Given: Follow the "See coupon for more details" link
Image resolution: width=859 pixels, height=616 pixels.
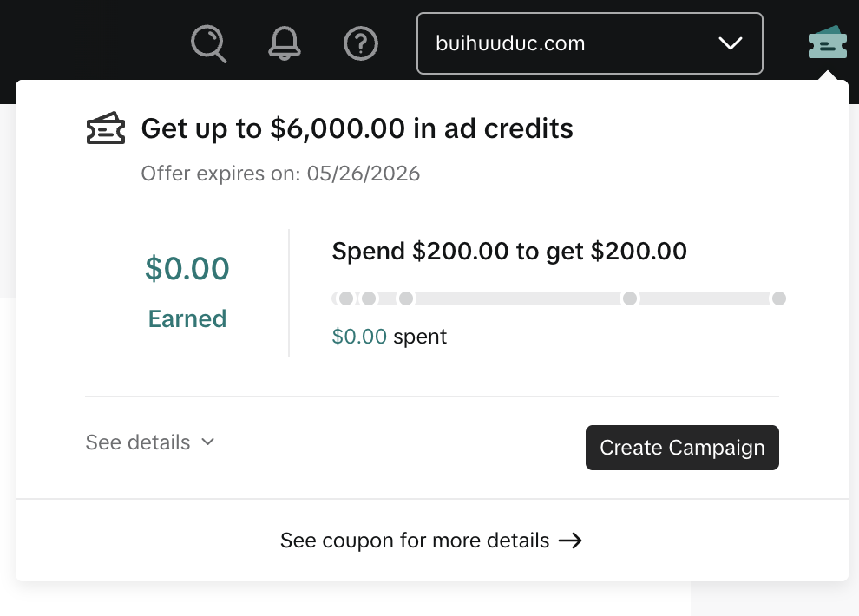Looking at the screenshot, I should [415, 541].
